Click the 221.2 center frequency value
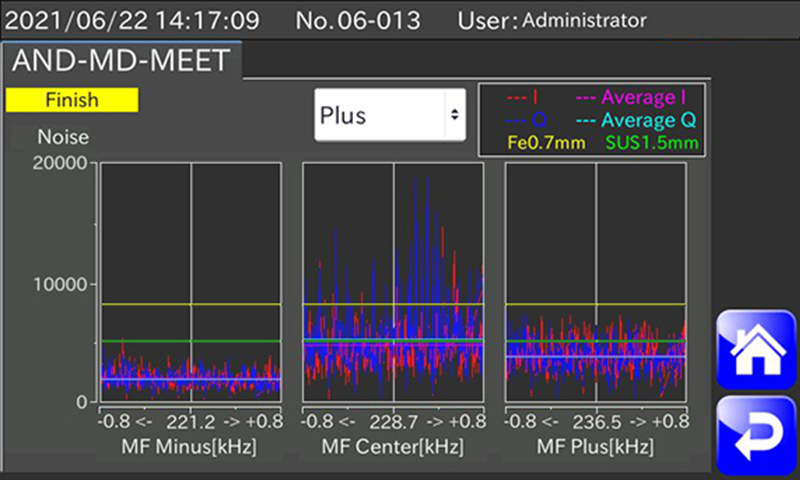 coord(190,422)
